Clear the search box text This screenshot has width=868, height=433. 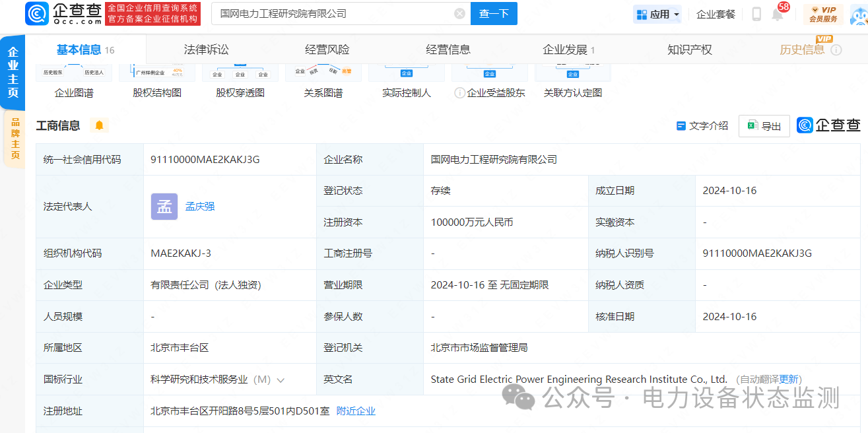[459, 14]
